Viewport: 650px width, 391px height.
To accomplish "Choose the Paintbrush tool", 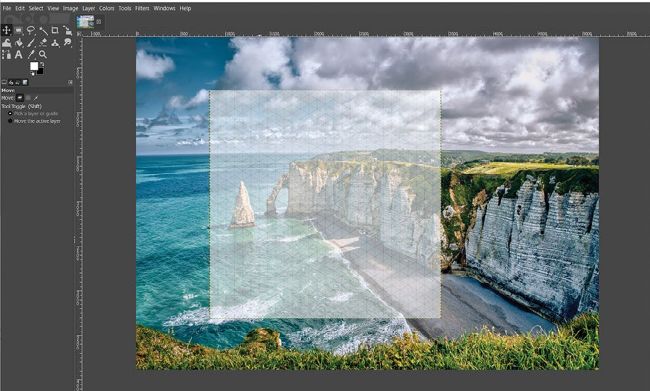I will (31, 43).
